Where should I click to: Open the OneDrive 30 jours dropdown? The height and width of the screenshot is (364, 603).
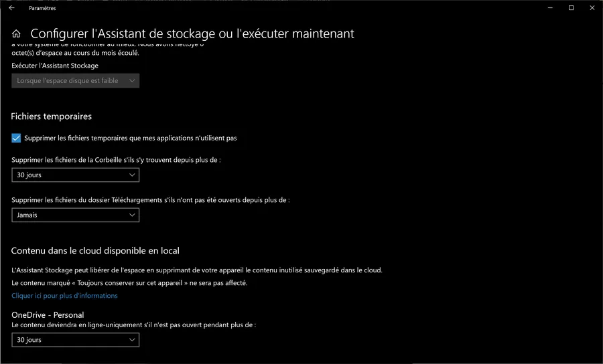(x=75, y=340)
